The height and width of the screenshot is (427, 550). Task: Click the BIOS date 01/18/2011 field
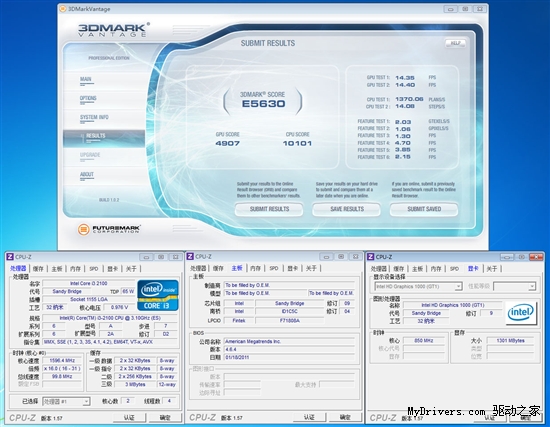coord(289,358)
